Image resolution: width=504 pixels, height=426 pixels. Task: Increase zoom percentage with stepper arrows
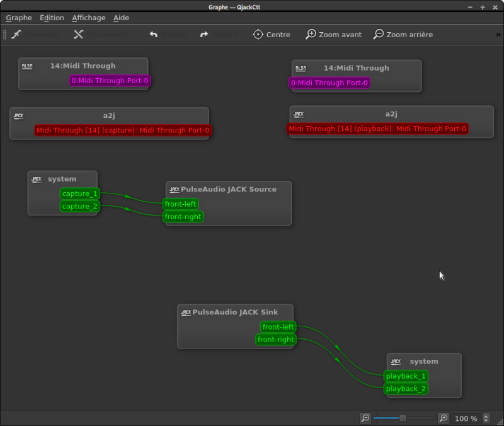pos(486,416)
